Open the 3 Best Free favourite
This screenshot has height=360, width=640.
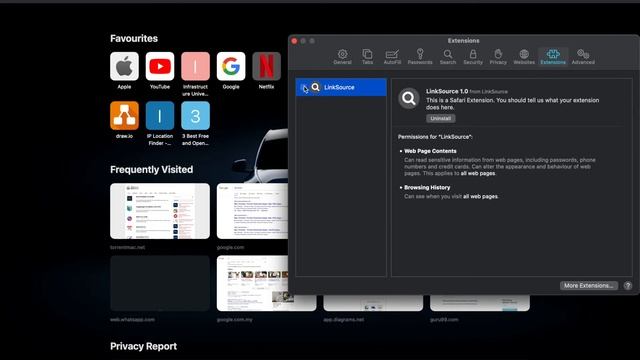196,116
